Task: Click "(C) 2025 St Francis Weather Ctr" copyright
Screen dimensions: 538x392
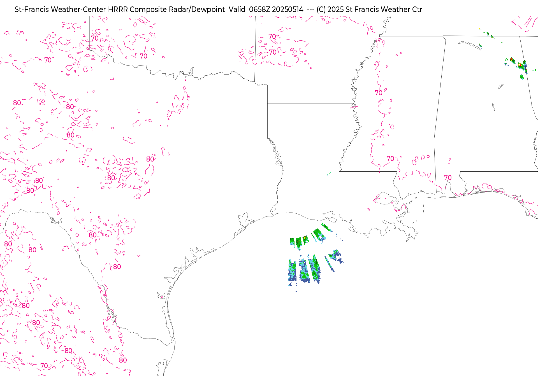Action: pyautogui.click(x=369, y=10)
